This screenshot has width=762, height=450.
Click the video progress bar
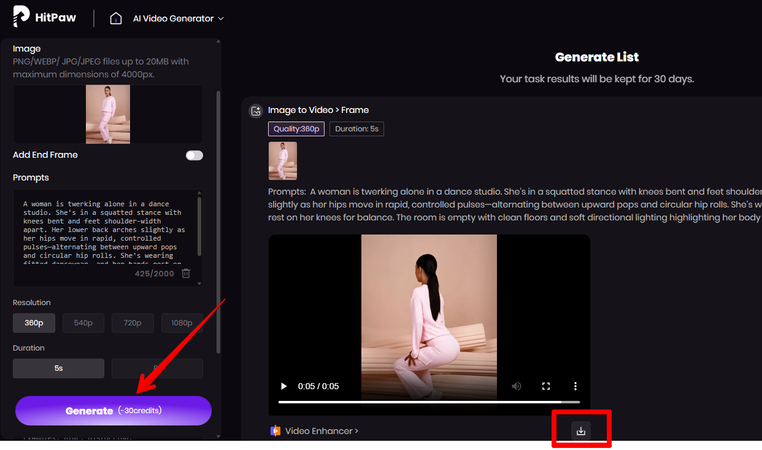pyautogui.click(x=429, y=402)
